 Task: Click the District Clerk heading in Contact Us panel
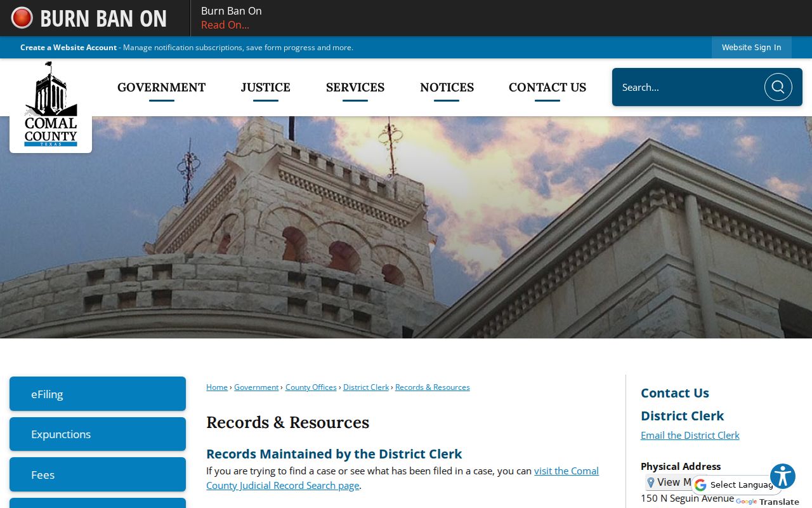point(683,416)
